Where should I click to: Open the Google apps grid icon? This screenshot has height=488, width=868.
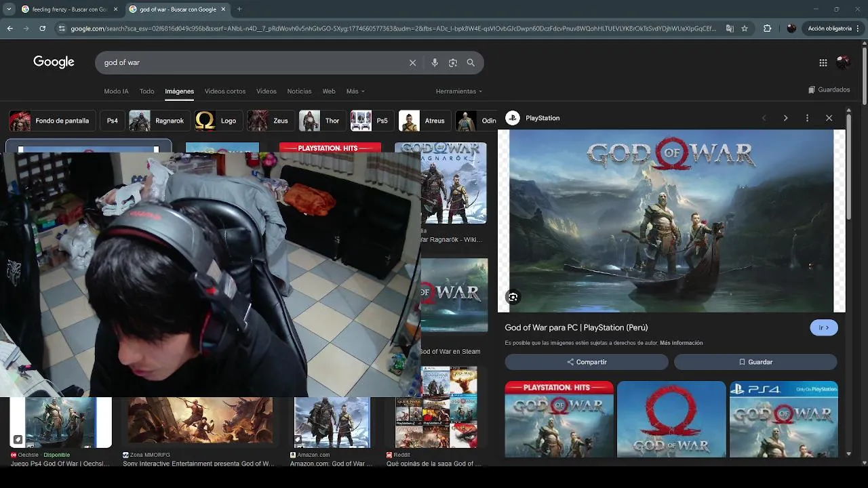823,62
